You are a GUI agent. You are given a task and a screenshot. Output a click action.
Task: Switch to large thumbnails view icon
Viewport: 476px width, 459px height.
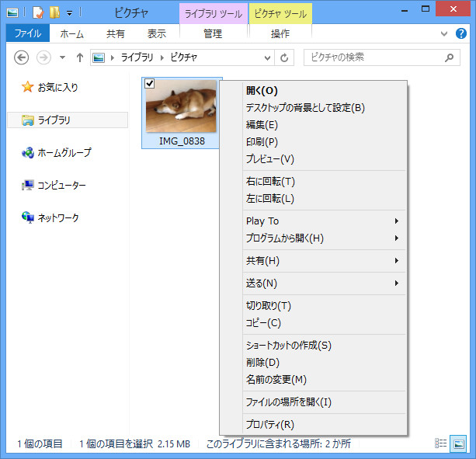tap(458, 443)
